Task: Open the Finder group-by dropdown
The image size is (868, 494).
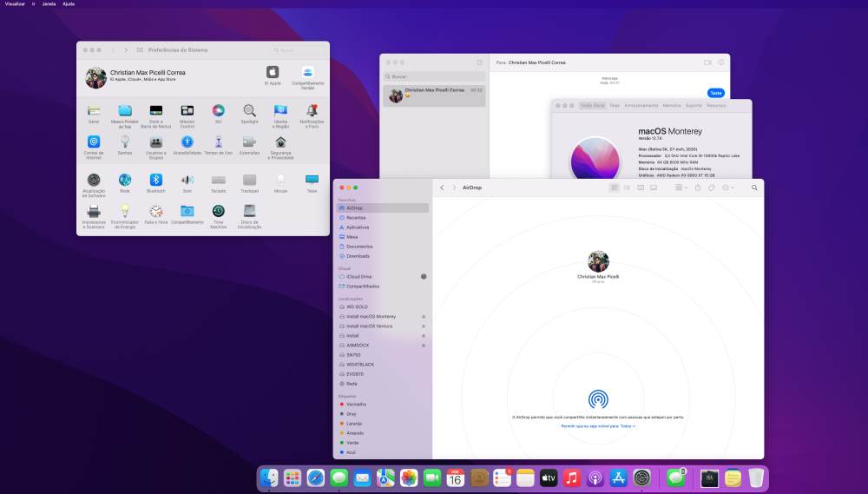Action: coord(681,188)
